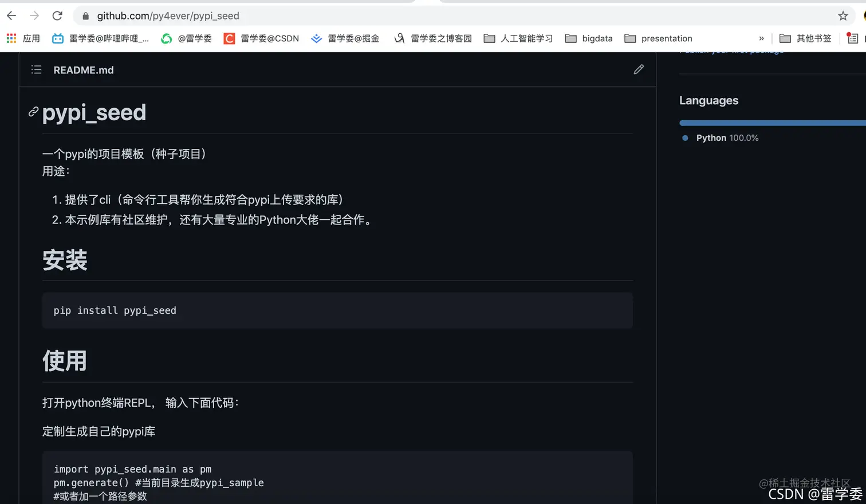866x504 pixels.
Task: Open the apps grid icon beside 应用
Action: (x=11, y=38)
